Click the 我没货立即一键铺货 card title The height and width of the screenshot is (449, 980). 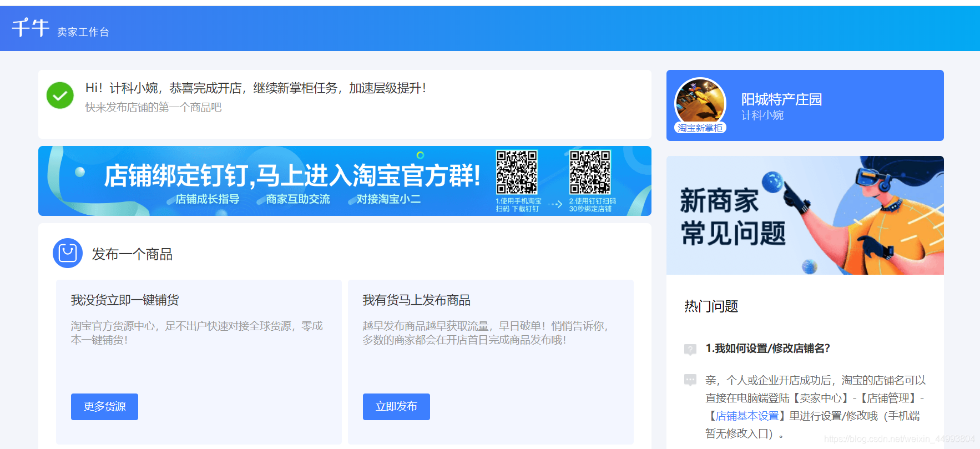pyautogui.click(x=125, y=300)
